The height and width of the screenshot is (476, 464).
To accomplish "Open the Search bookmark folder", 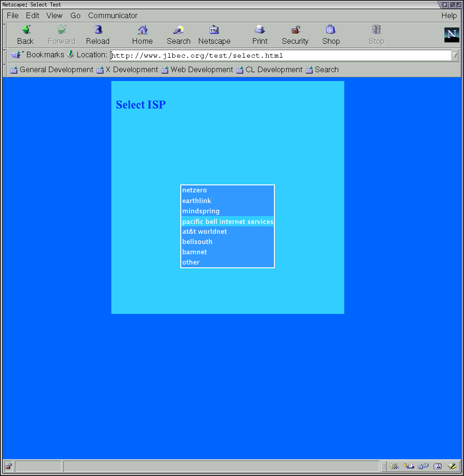I will pyautogui.click(x=322, y=70).
